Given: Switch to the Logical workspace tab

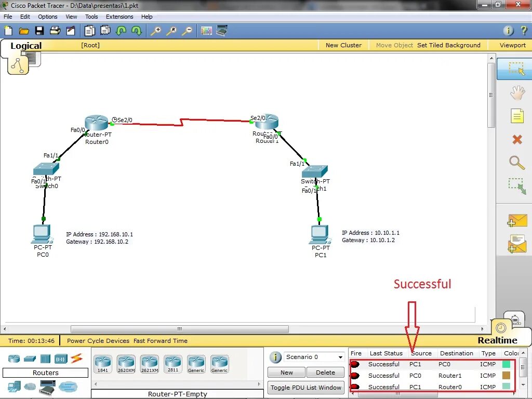Looking at the screenshot, I should [26, 46].
